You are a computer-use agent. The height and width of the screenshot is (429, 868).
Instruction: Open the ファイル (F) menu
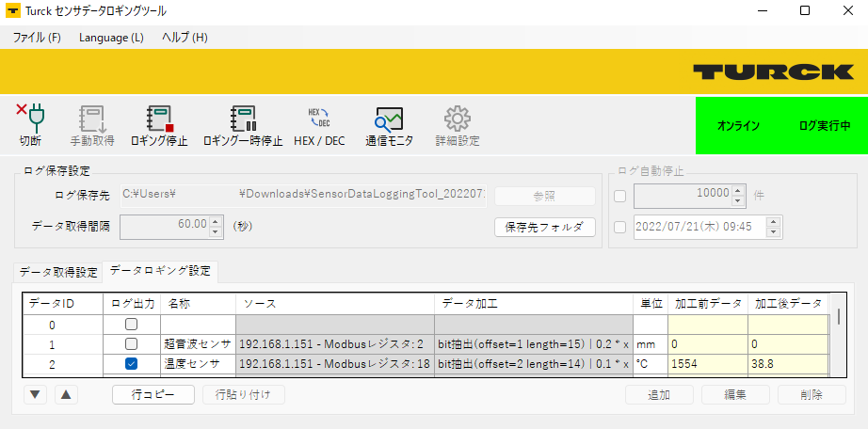click(x=38, y=38)
